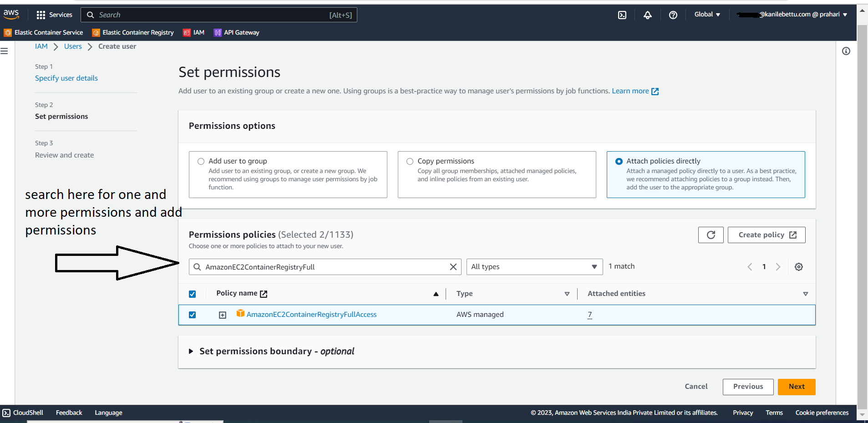Uncheck AmazonEC2ContainerRegistryFullAccess policy checkbox
Screen dimensions: 868x423
coord(192,315)
